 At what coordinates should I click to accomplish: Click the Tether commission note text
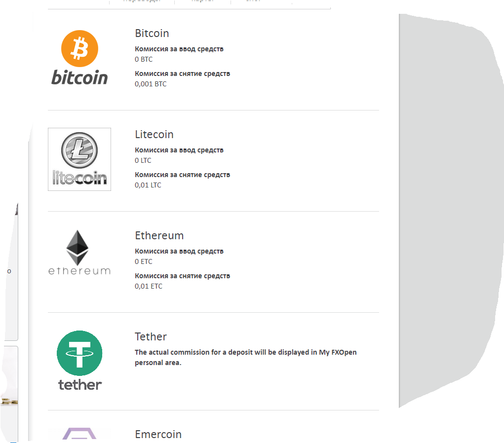pos(245,357)
